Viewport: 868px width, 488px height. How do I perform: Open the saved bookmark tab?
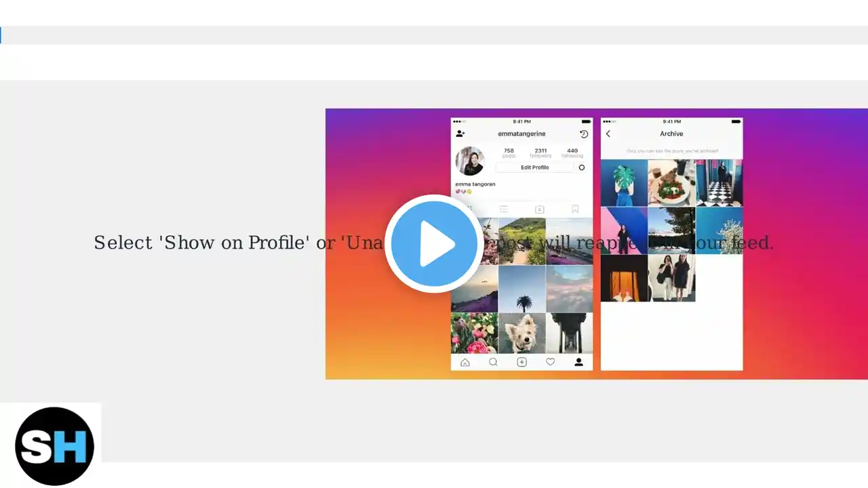click(575, 209)
